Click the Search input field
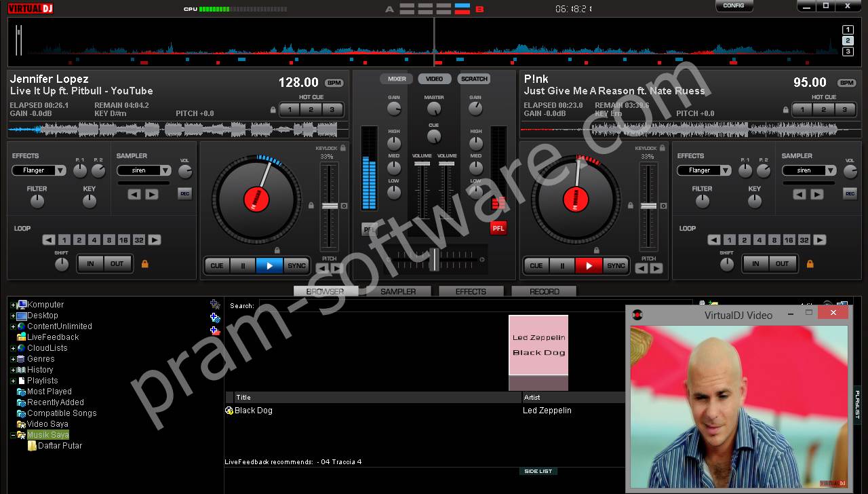Image resolution: width=868 pixels, height=494 pixels. tap(475, 306)
